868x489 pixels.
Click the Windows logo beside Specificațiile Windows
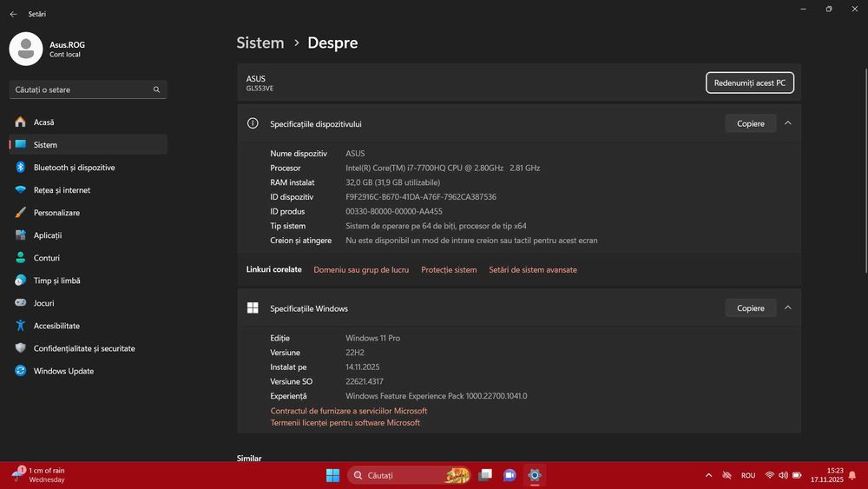click(253, 308)
